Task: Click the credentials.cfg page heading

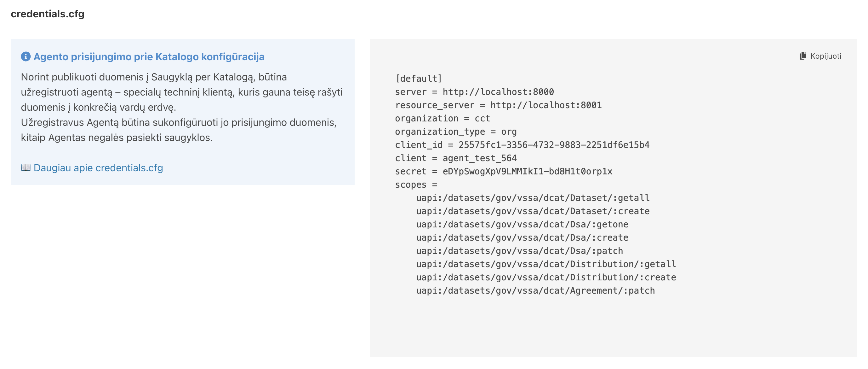Action: coord(48,14)
